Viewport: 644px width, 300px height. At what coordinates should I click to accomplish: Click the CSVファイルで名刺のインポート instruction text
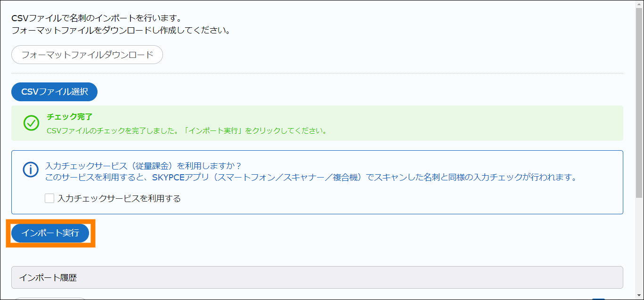click(x=97, y=19)
